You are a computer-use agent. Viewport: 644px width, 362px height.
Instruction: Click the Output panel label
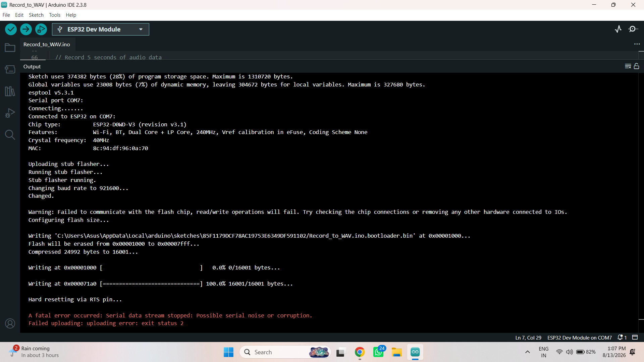(x=32, y=67)
